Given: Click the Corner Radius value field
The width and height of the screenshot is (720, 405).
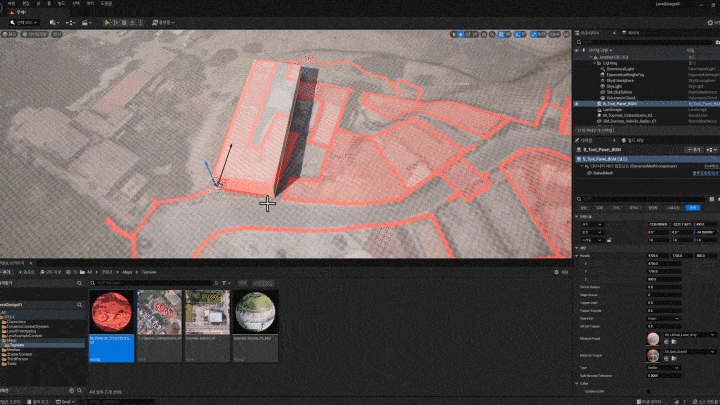Looking at the screenshot, I should [x=664, y=287].
